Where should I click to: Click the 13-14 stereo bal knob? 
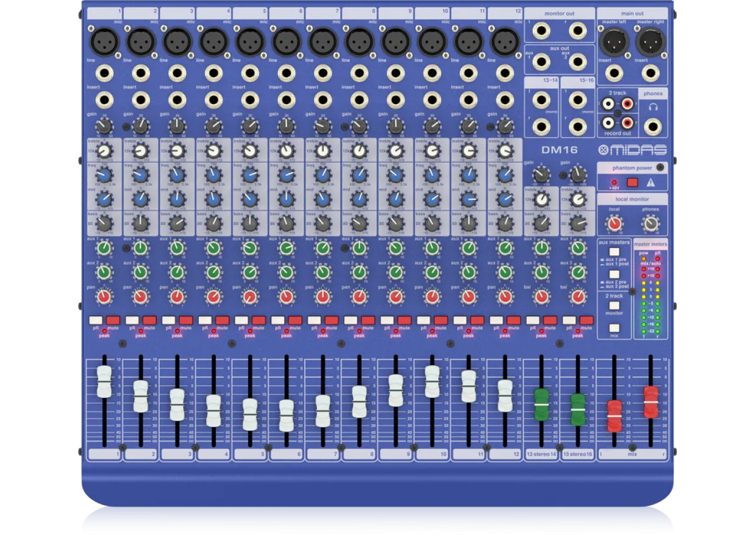541,297
